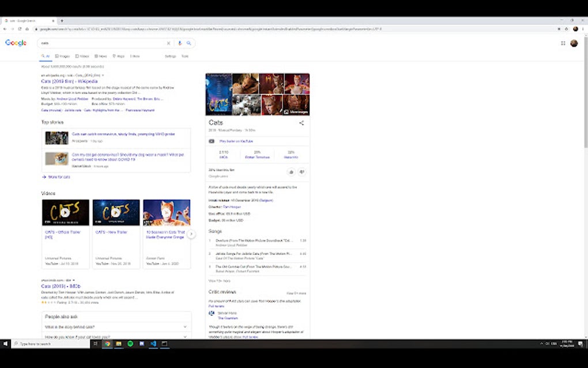The image size is (588, 368).
Task: Thumbs down the Cats film rating
Action: [x=301, y=171]
